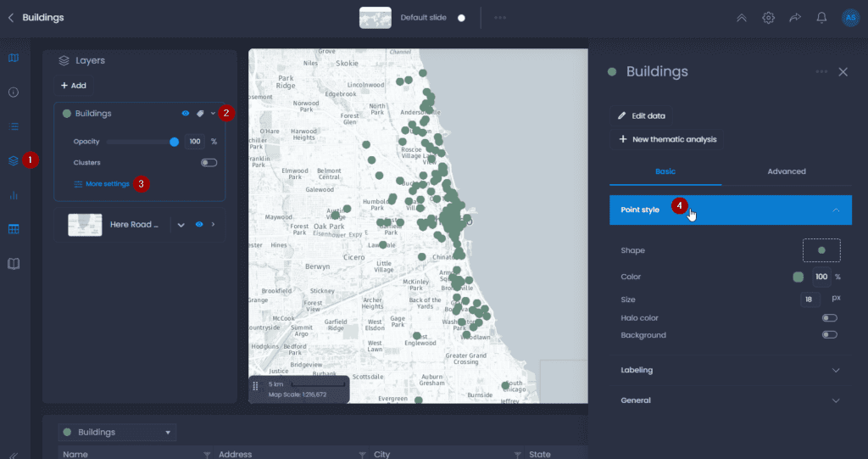Open the data table sidebar icon

[14, 229]
